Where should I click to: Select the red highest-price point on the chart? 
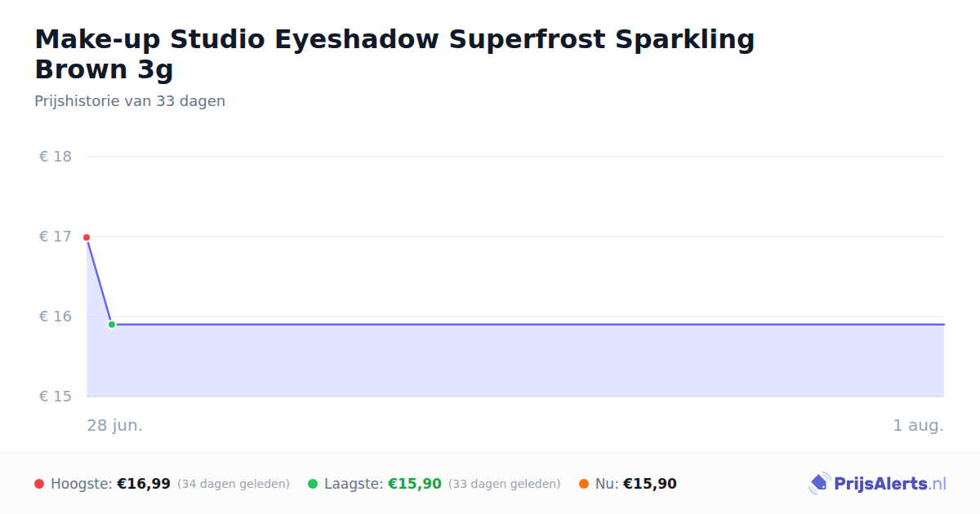pos(87,237)
